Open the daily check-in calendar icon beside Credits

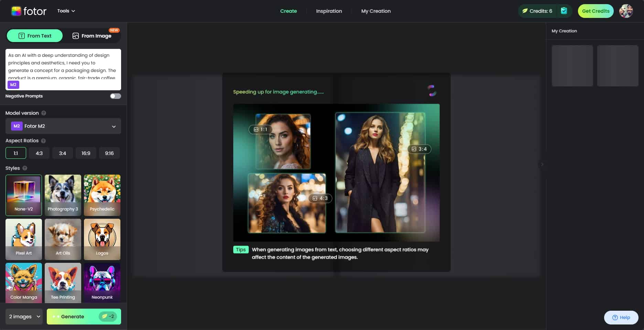point(563,11)
